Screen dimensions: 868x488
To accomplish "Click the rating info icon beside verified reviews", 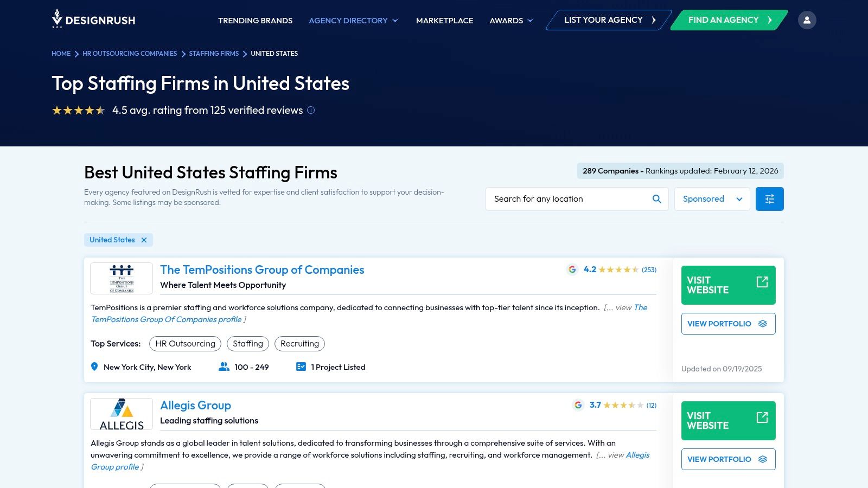I will tap(311, 110).
